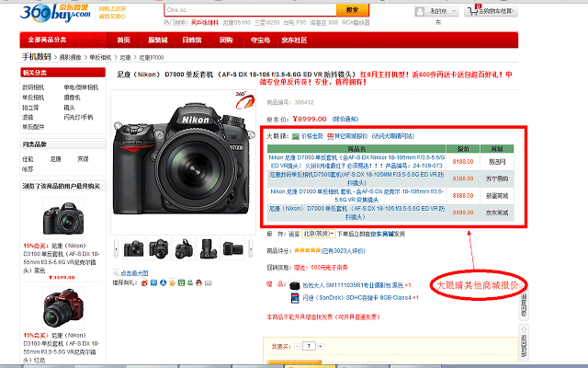Open the 京东社区 community tab

(x=294, y=40)
